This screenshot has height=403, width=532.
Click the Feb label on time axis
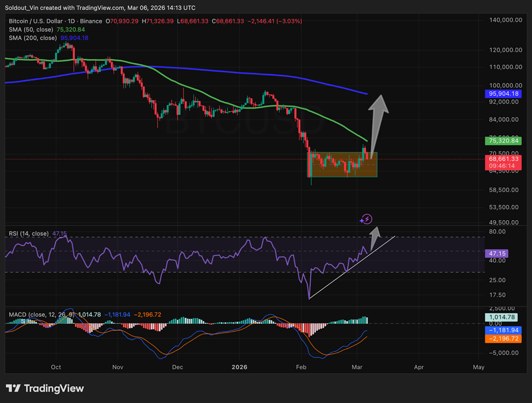coord(301,367)
